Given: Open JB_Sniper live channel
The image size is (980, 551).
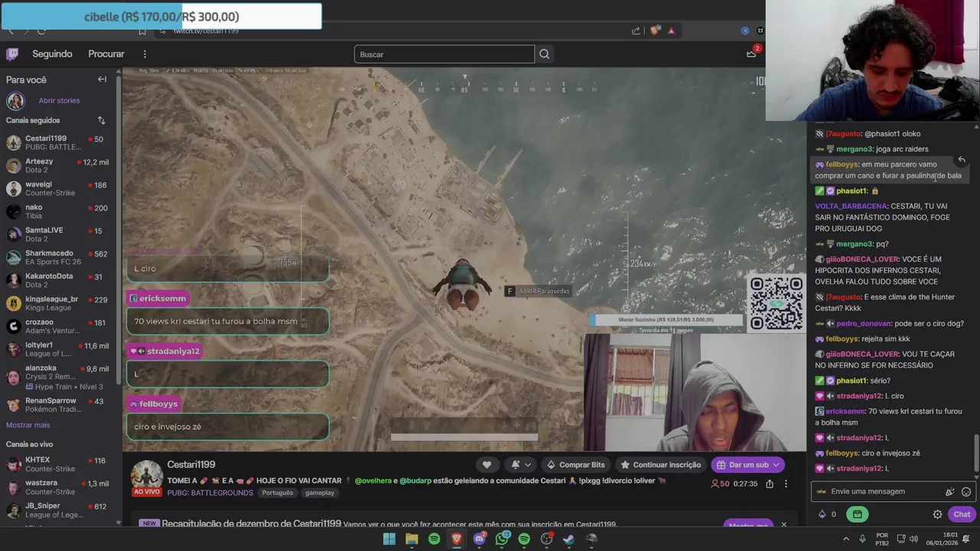Looking at the screenshot, I should click(x=57, y=510).
